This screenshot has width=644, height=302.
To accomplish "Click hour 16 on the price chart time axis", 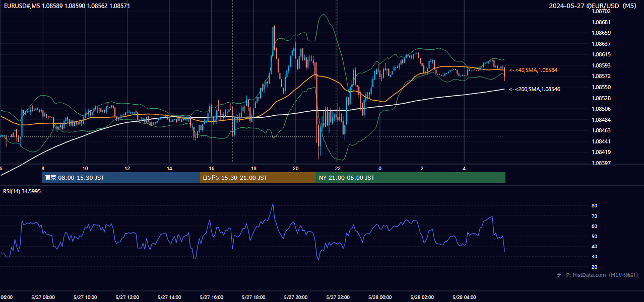I will [x=212, y=168].
